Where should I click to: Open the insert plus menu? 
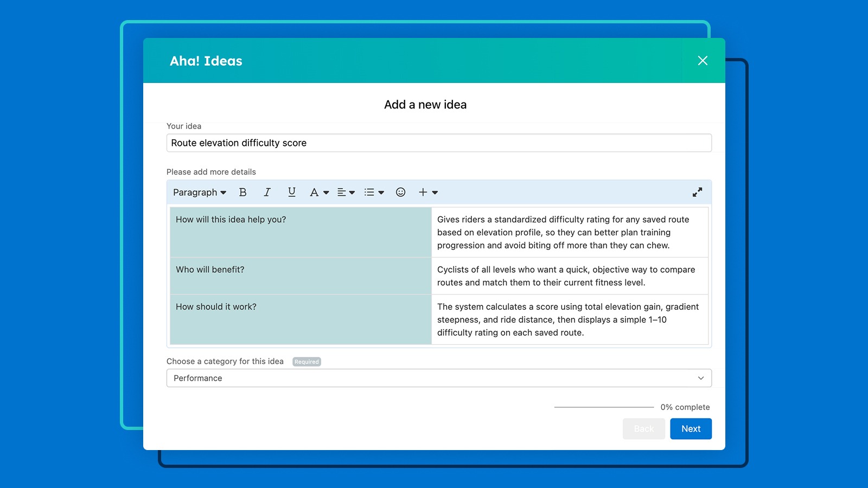click(x=428, y=192)
